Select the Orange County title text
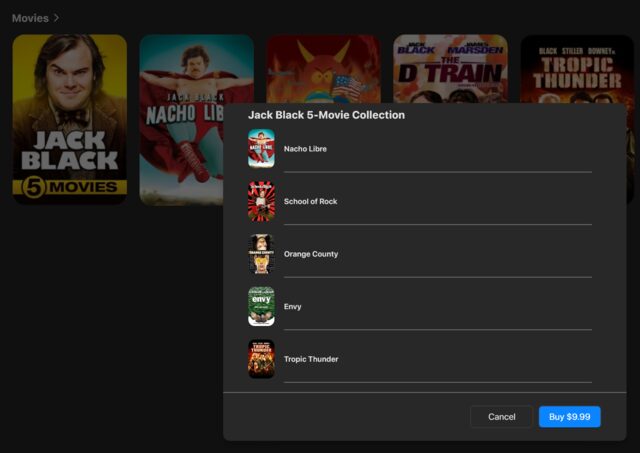 [x=311, y=254]
